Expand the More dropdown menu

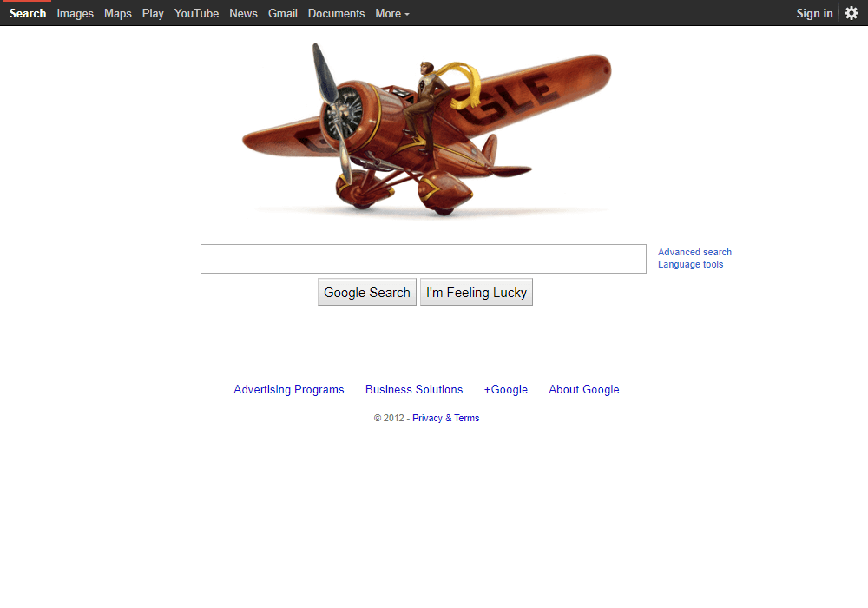(392, 13)
